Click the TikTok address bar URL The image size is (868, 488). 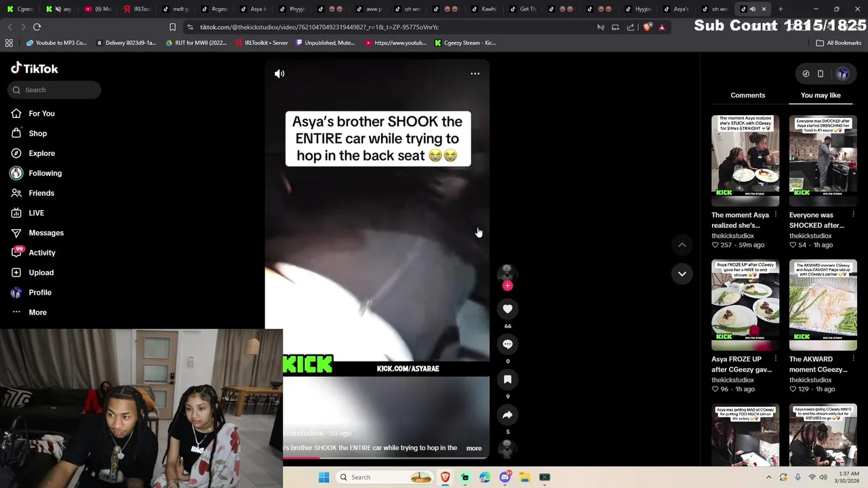click(x=319, y=27)
